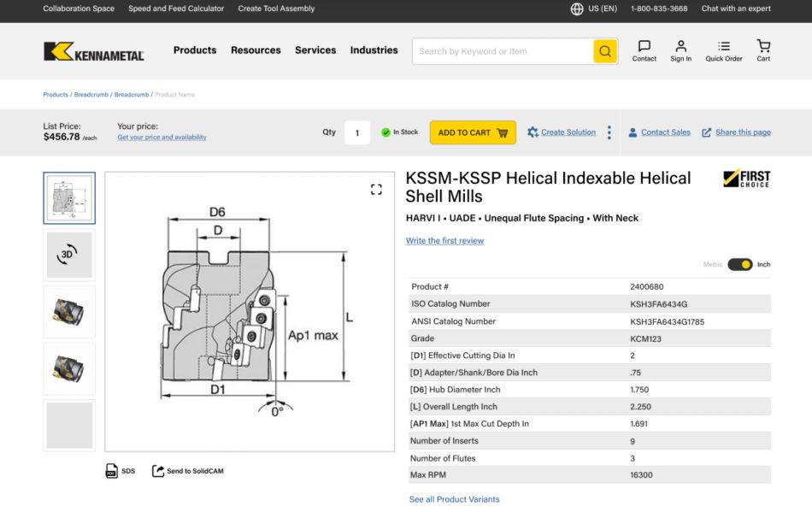This screenshot has width=812, height=512.
Task: Click the Hub Diameter value 1.750
Action: coord(639,390)
